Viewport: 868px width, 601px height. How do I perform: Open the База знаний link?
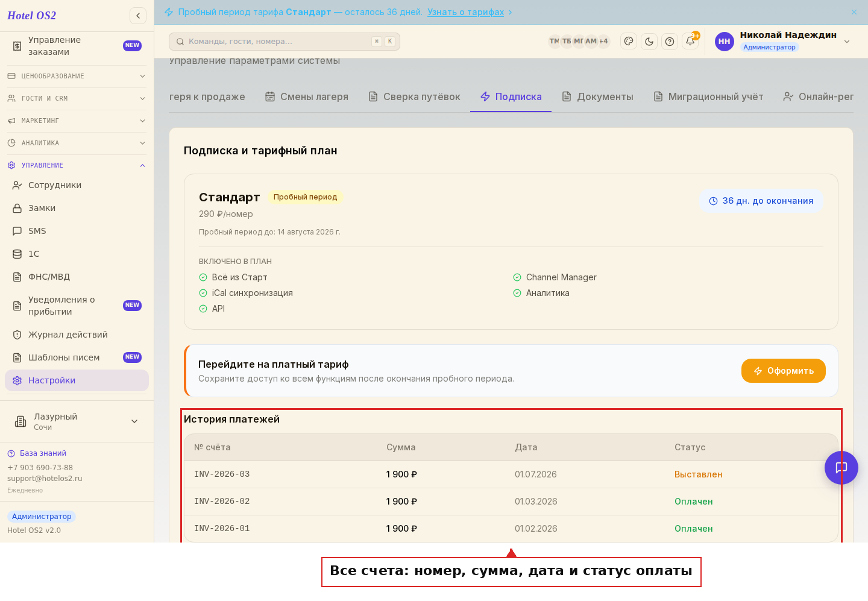coord(37,453)
